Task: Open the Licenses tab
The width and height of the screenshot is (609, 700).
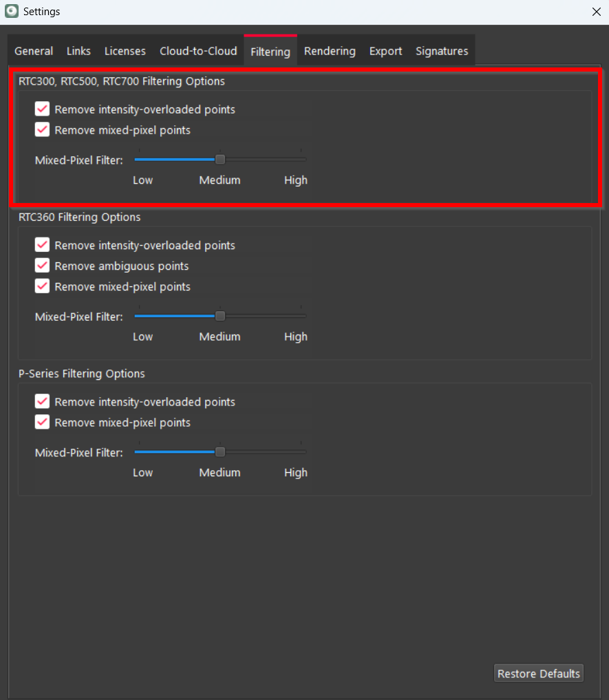Action: tap(125, 51)
